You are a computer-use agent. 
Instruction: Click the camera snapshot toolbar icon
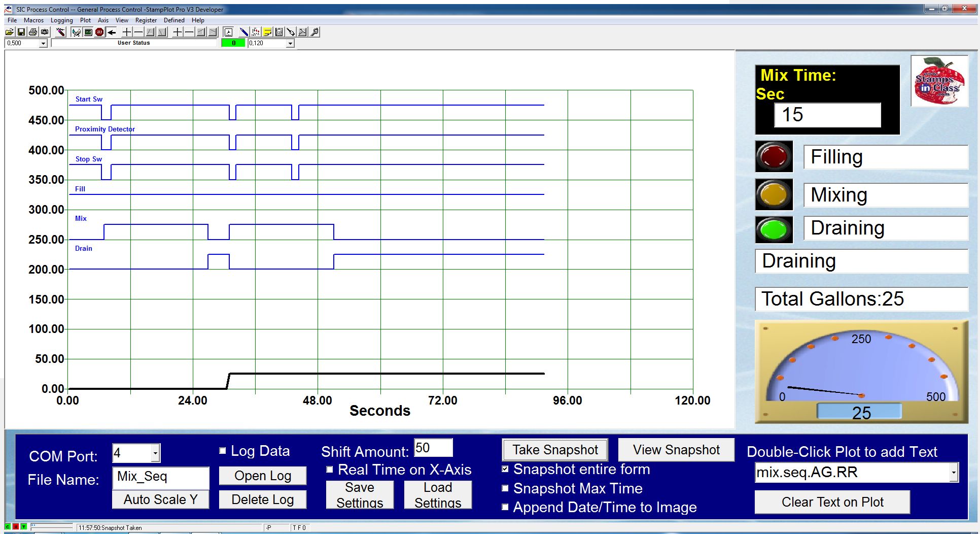coord(45,32)
